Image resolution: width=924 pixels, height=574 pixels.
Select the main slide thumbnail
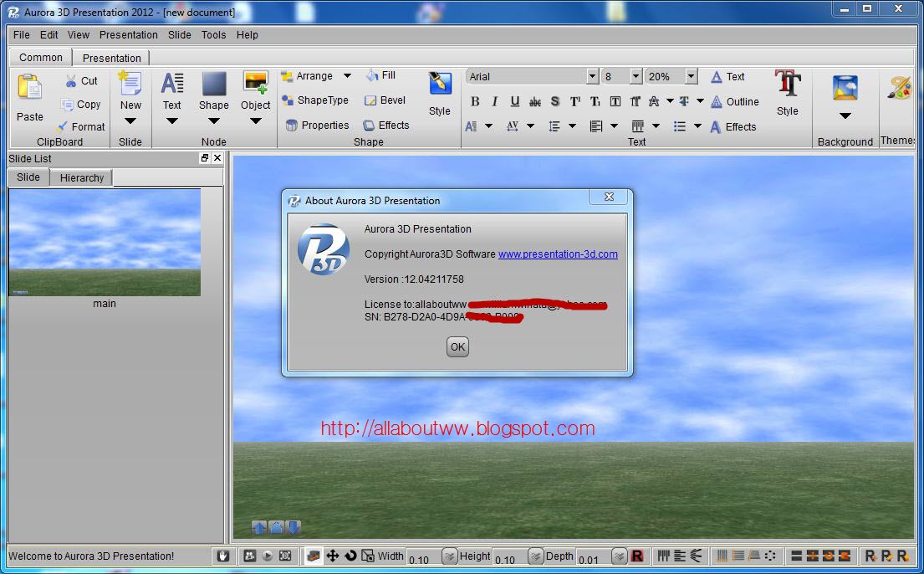pos(105,243)
